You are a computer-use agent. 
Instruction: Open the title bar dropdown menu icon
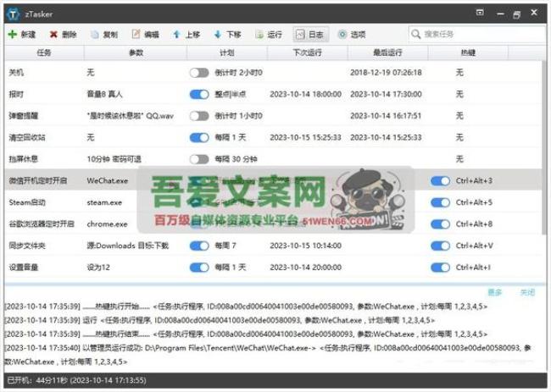pos(480,13)
